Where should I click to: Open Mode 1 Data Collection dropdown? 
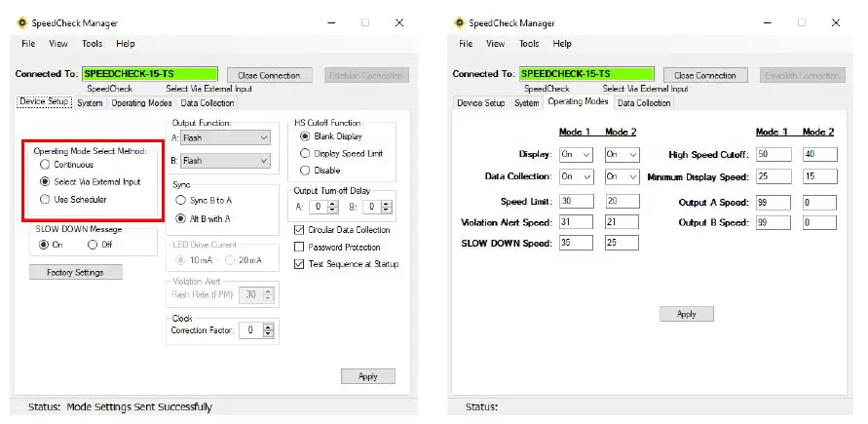pyautogui.click(x=577, y=176)
